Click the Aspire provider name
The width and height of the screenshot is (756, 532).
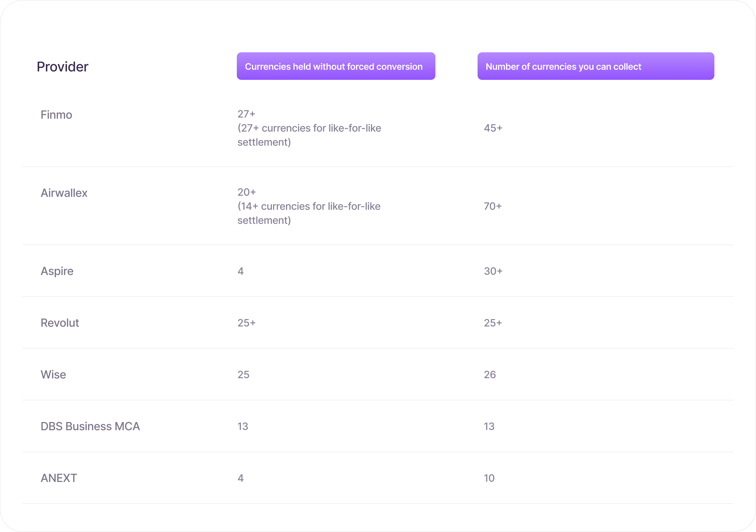click(x=57, y=271)
